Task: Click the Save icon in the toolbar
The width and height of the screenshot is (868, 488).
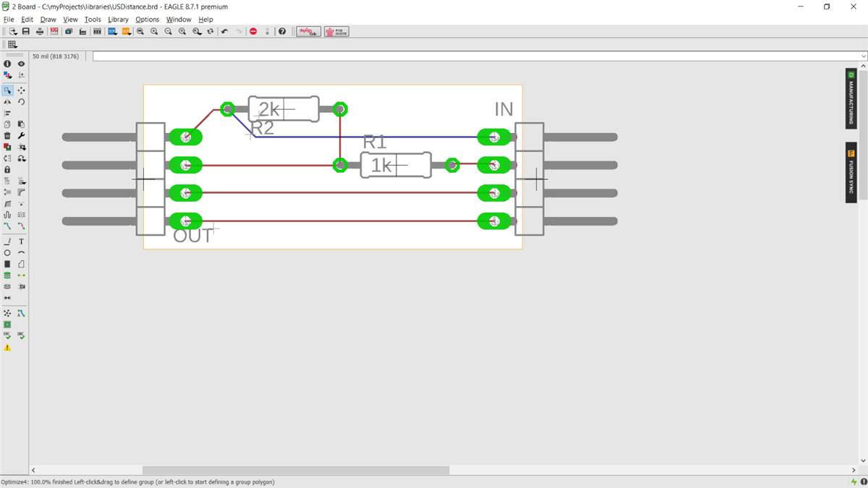Action: 26,32
